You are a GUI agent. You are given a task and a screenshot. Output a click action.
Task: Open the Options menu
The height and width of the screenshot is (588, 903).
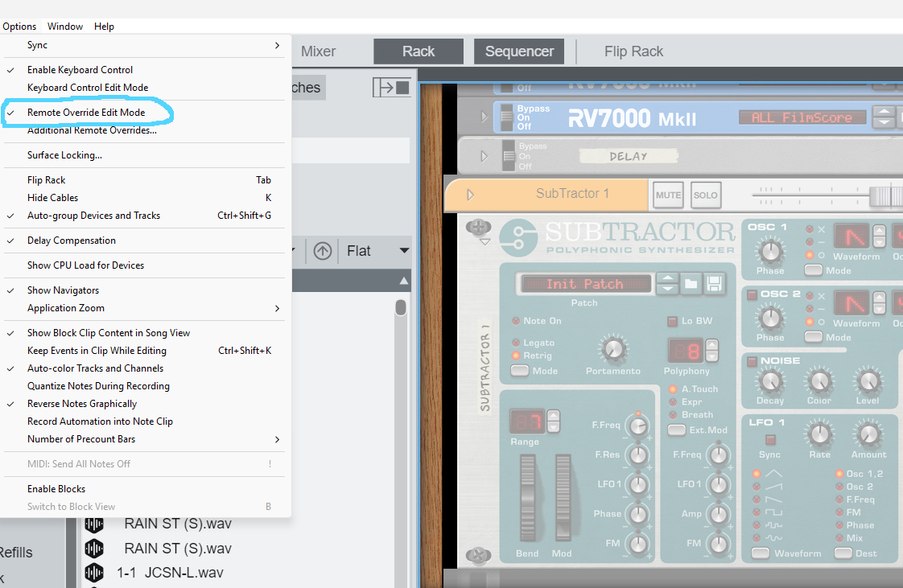pos(19,27)
